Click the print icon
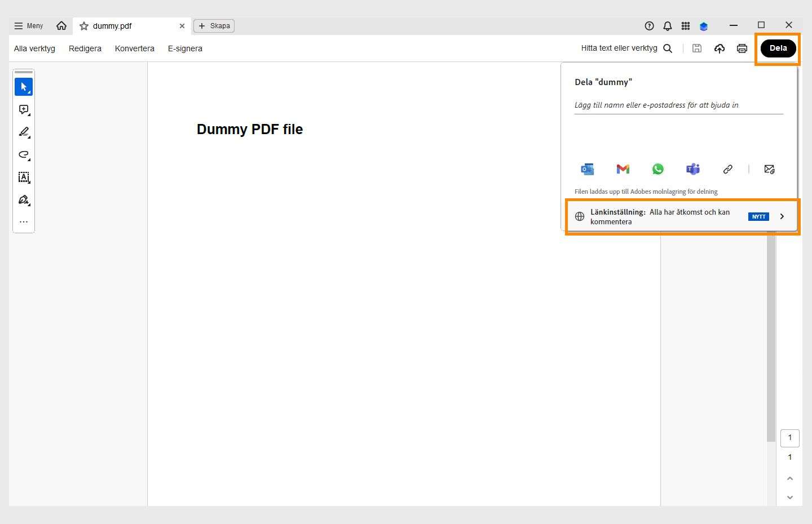 (742, 48)
